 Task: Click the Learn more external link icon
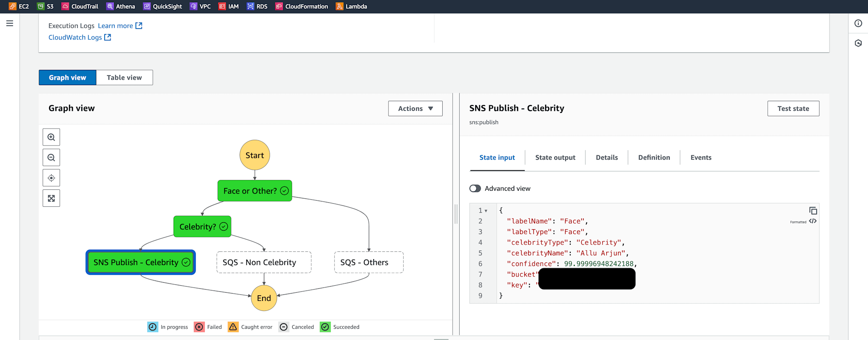139,26
